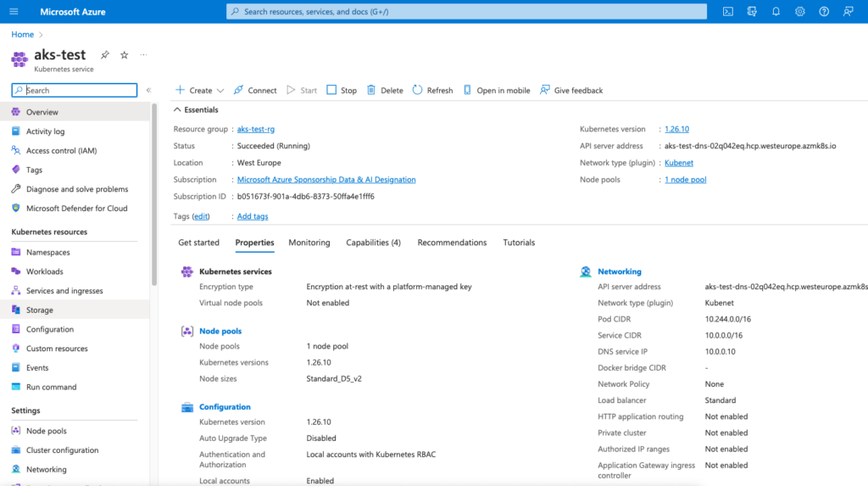The image size is (868, 486).
Task: Open Diagnose and solve problems
Action: click(75, 189)
